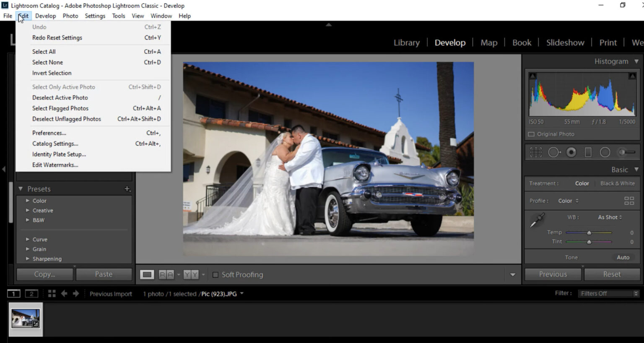Switch Treatment to Black & White
This screenshot has height=343, width=644.
click(617, 183)
